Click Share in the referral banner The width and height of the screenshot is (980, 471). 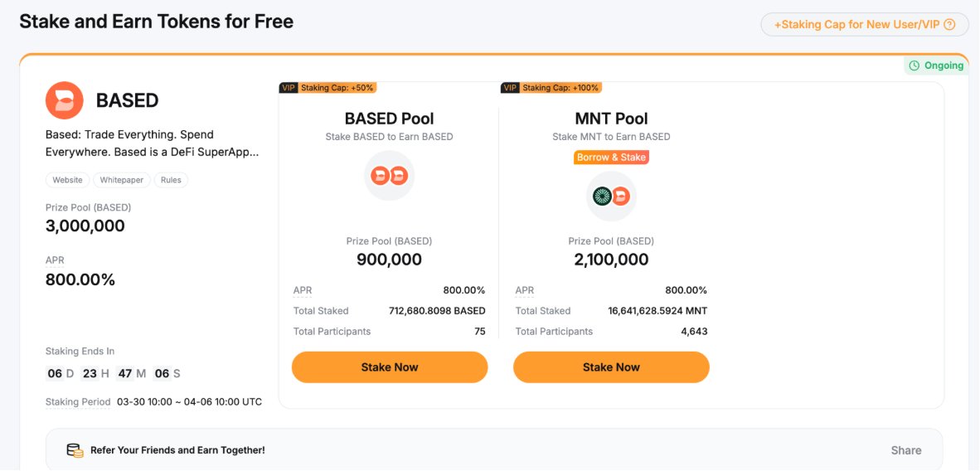pyautogui.click(x=906, y=450)
